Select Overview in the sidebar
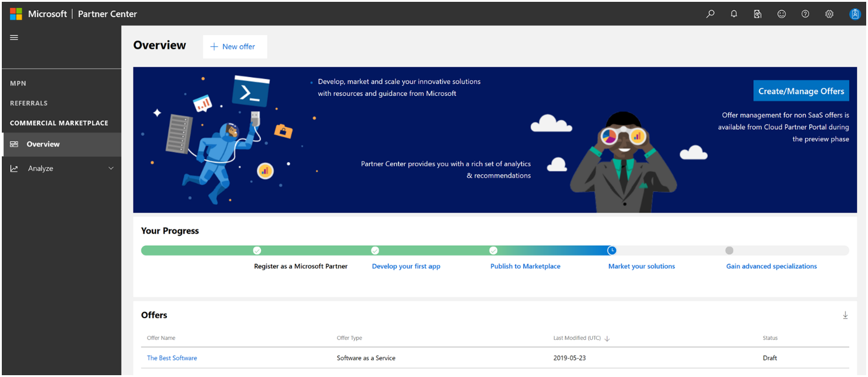This screenshot has width=868, height=377. coord(61,144)
